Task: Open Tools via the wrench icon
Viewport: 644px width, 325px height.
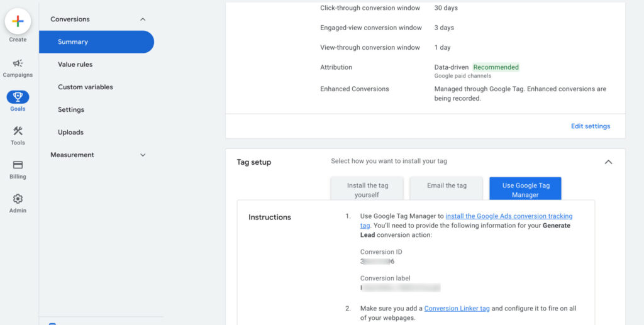Action: click(x=18, y=131)
